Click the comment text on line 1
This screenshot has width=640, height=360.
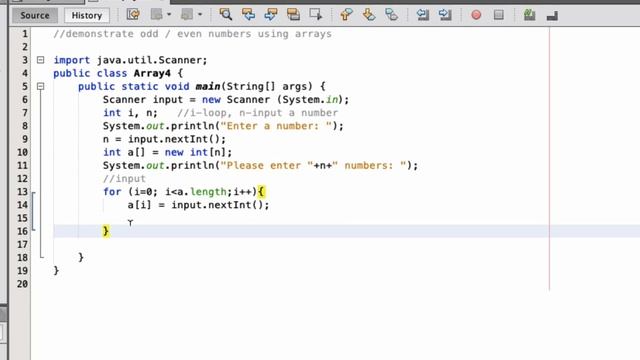[x=192, y=34]
